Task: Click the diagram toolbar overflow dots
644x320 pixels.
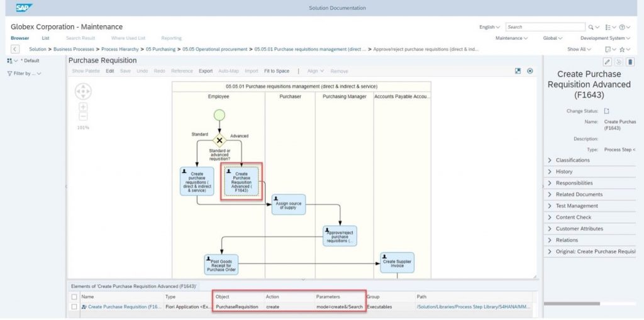Action: (299, 71)
